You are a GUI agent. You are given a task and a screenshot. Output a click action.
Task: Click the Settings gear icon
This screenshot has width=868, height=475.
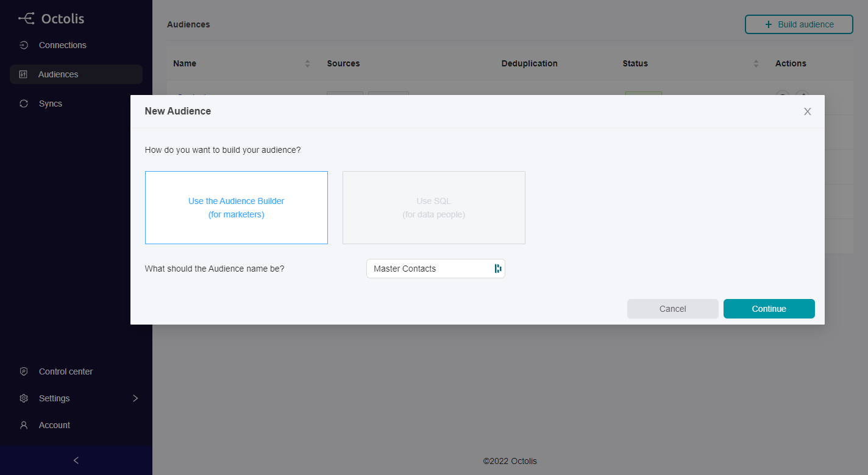pos(24,398)
